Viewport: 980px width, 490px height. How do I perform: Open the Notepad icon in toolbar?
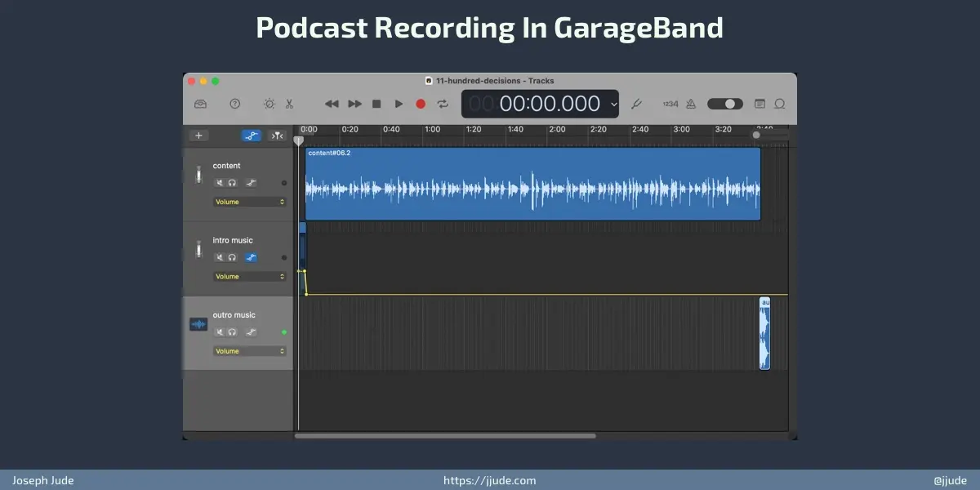coord(759,104)
